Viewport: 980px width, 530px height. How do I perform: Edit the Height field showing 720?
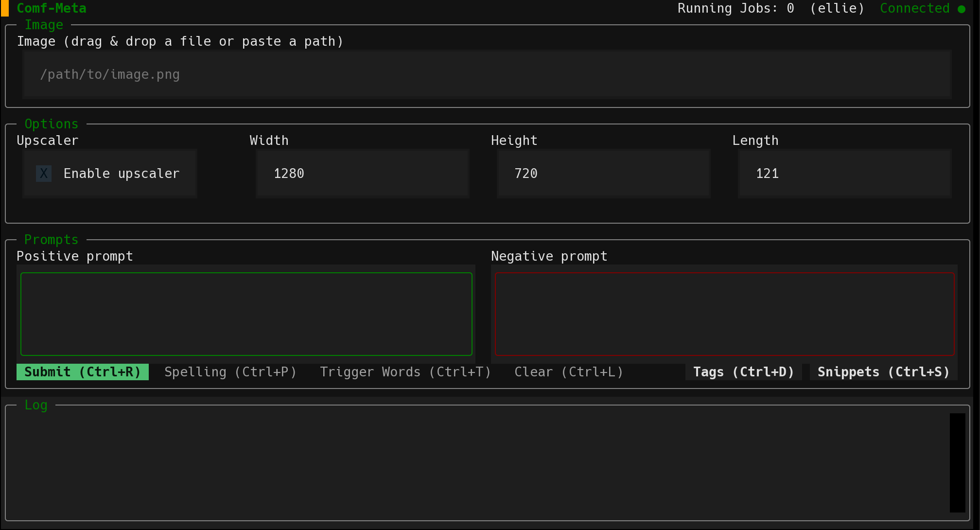(x=604, y=174)
